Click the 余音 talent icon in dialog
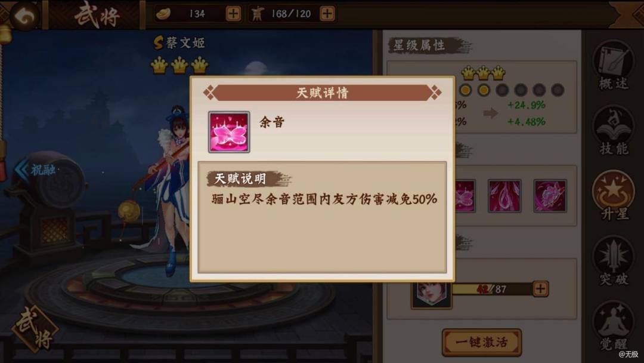644x363 pixels. 229,132
